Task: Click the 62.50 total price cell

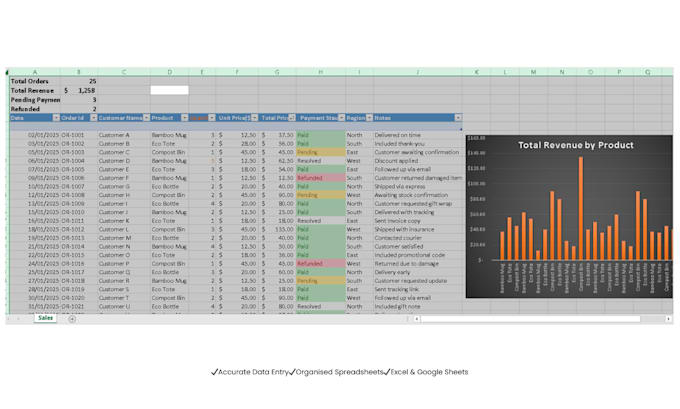Action: click(x=278, y=161)
